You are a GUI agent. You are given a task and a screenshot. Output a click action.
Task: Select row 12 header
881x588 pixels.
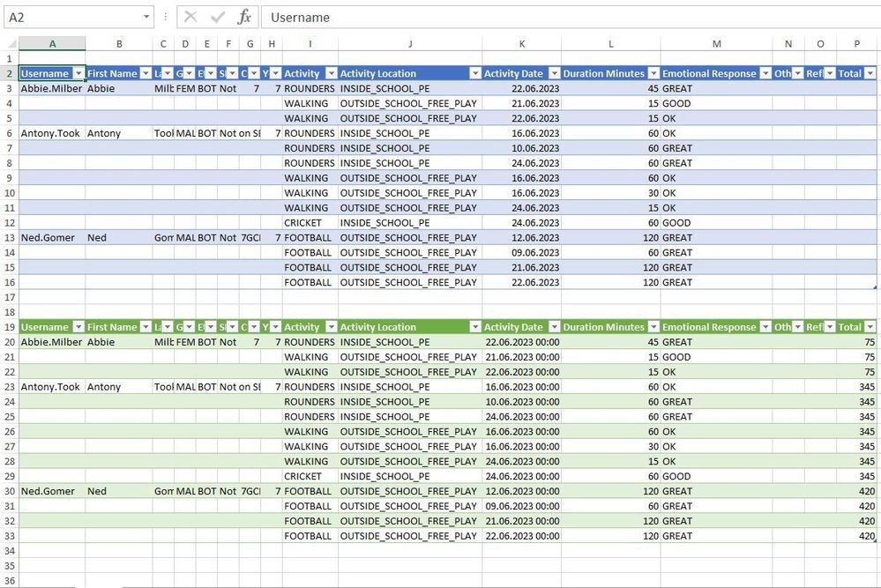[10, 222]
